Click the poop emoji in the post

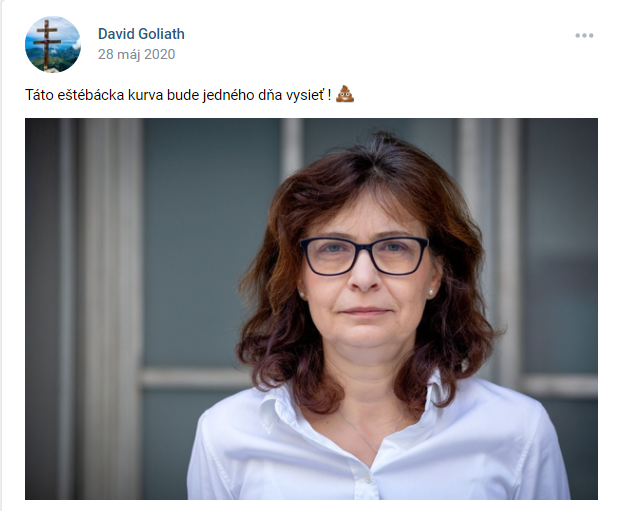click(x=345, y=94)
